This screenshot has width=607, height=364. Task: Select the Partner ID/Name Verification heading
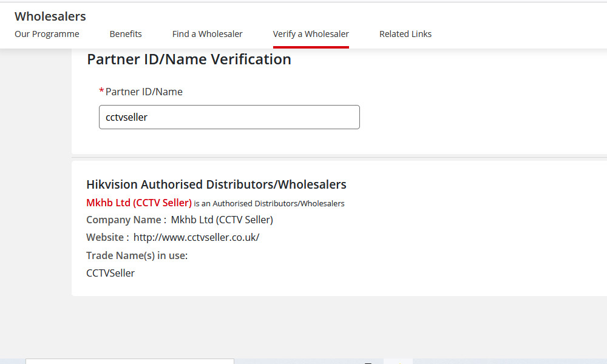point(189,59)
